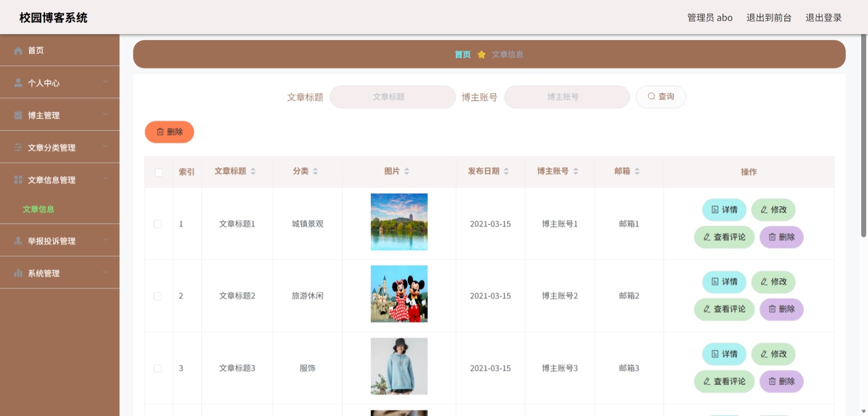Open the 博主管理 sidebar menu
Image resolution: width=868 pixels, height=416 pixels.
60,115
